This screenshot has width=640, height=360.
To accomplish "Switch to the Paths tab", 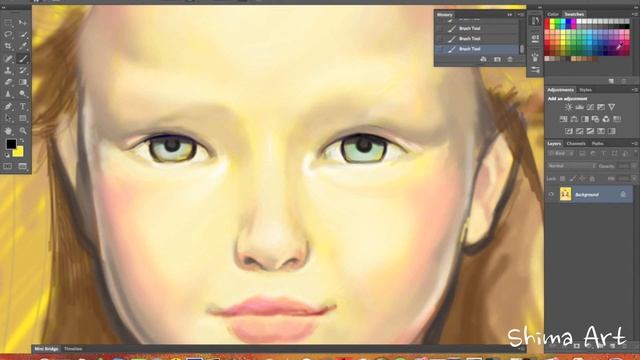I will [598, 144].
